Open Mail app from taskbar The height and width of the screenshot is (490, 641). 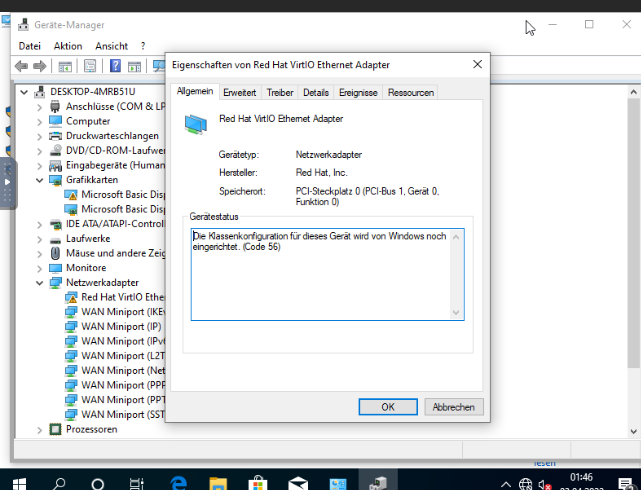298,483
